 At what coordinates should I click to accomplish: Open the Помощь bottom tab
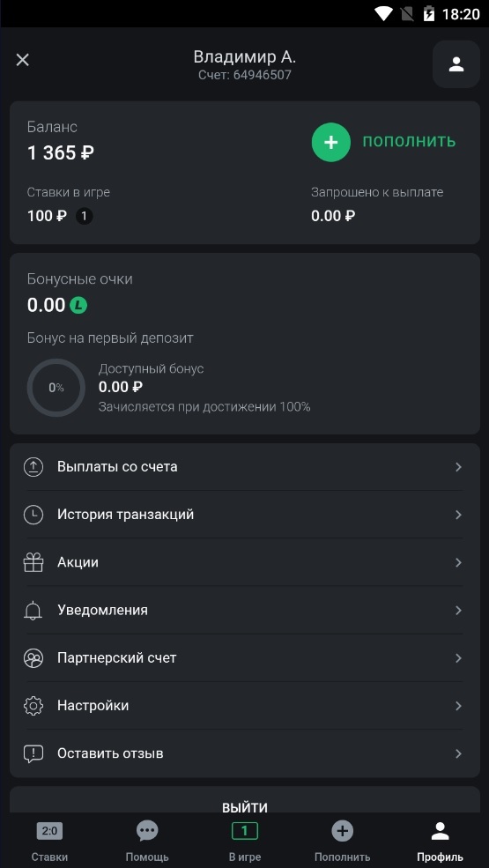[x=147, y=841]
